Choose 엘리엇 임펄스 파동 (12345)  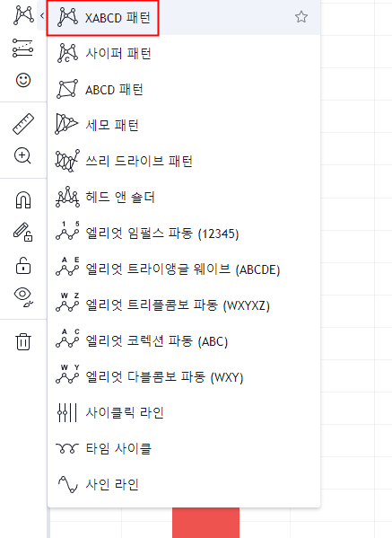184,234
